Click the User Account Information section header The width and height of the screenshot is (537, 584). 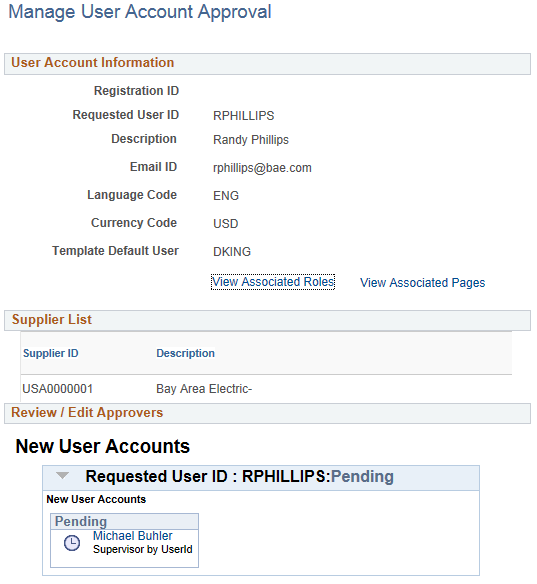pyautogui.click(x=267, y=64)
